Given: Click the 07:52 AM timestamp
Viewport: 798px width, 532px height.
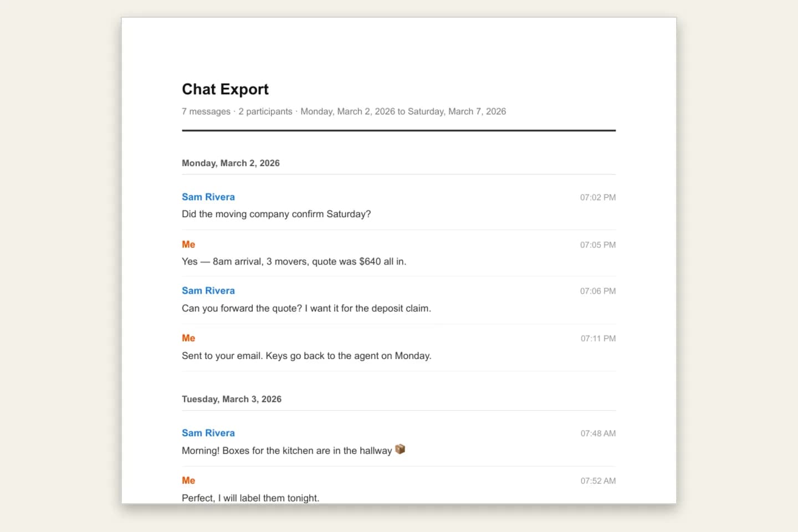Looking at the screenshot, I should pos(598,481).
